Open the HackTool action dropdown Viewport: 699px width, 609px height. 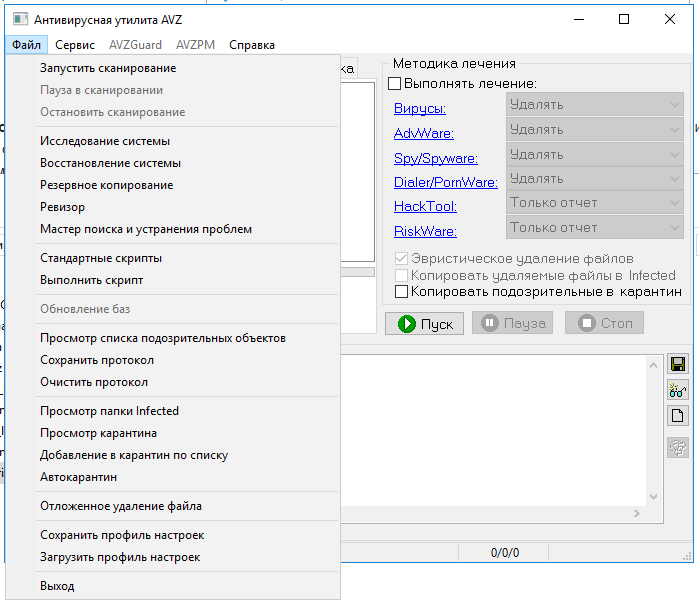(x=594, y=203)
